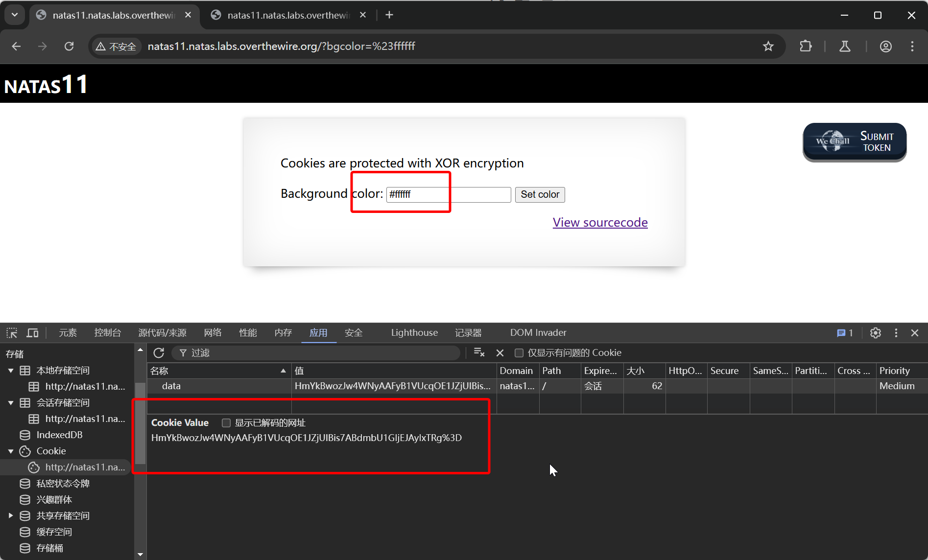The height and width of the screenshot is (560, 928).
Task: Select the 私密状态令牌 item
Action: pyautogui.click(x=55, y=484)
